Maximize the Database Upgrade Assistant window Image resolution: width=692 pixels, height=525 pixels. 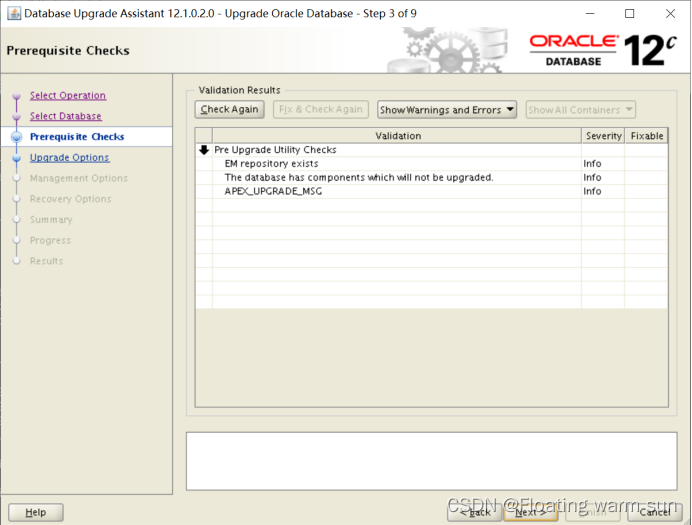pyautogui.click(x=630, y=14)
